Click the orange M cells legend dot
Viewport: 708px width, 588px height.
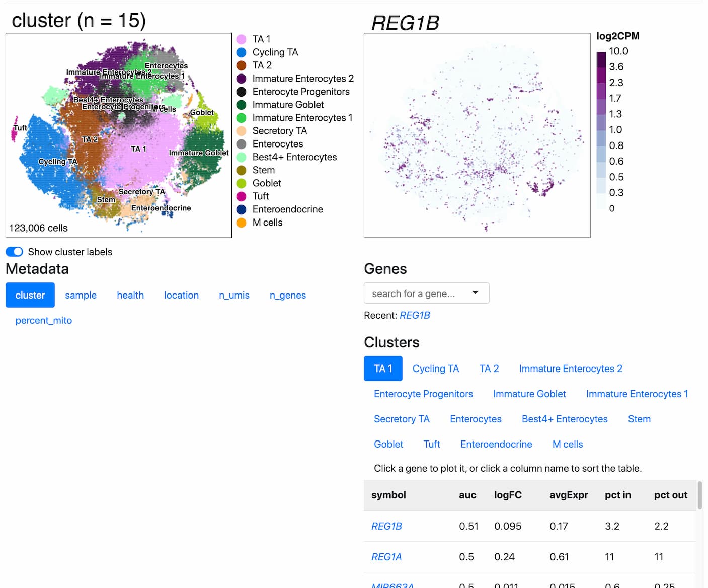coord(242,223)
